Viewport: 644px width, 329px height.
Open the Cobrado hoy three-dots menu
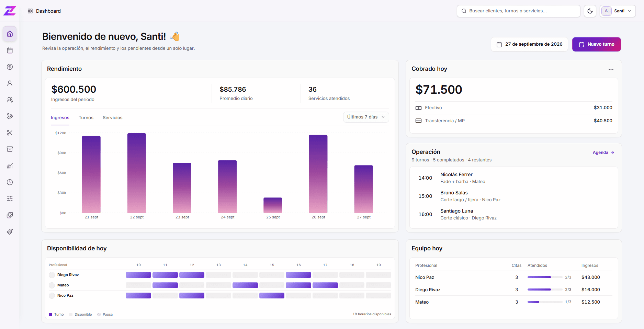click(x=611, y=69)
